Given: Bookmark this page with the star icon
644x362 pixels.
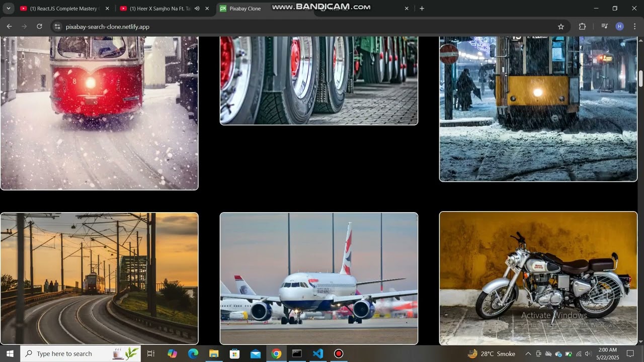Looking at the screenshot, I should (x=561, y=27).
